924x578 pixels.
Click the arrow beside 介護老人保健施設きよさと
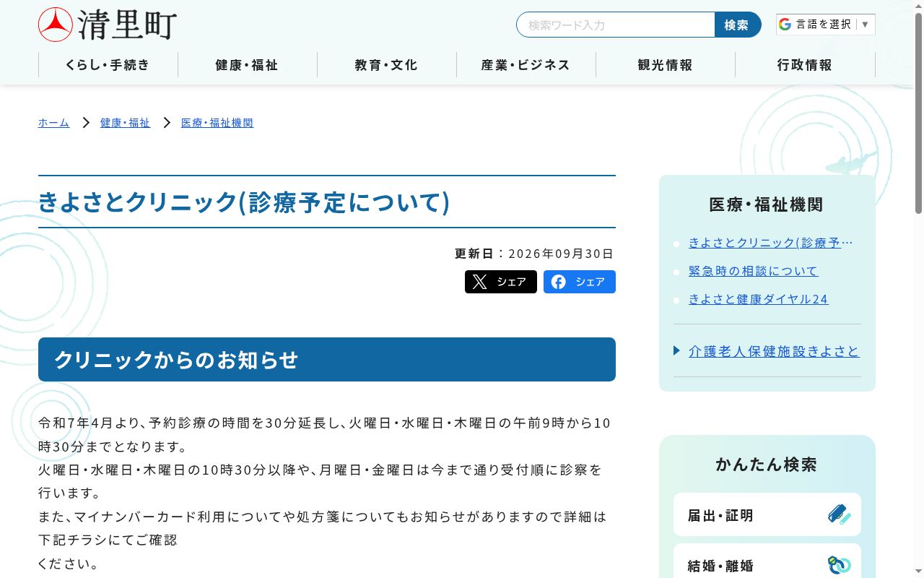pos(676,350)
